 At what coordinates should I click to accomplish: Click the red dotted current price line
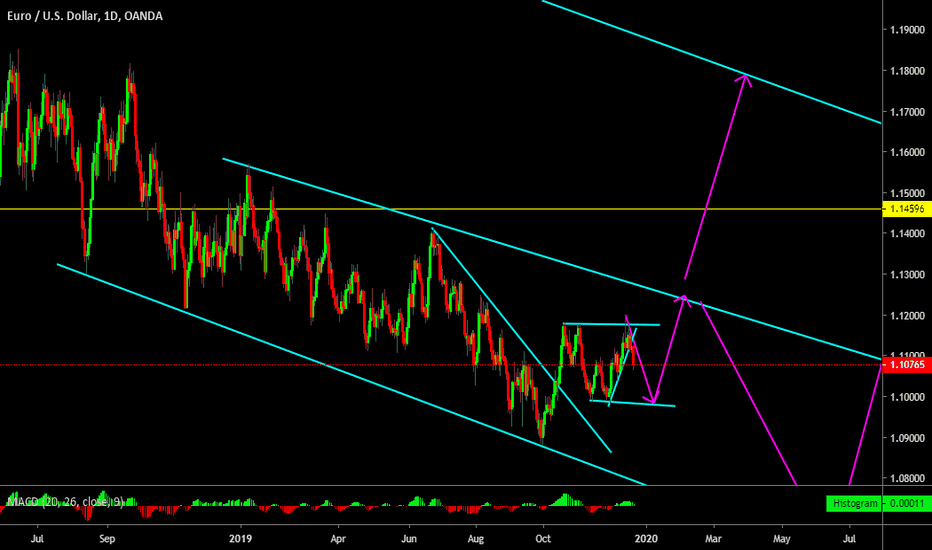300,365
